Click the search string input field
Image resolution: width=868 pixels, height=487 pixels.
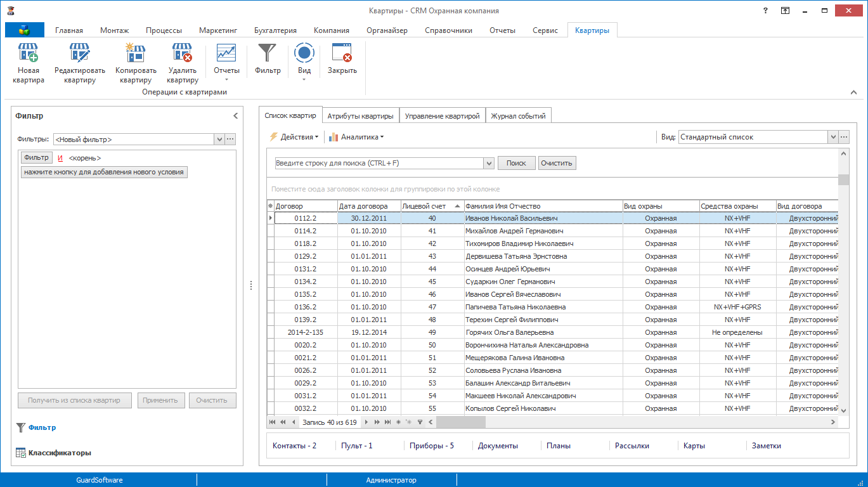(379, 163)
